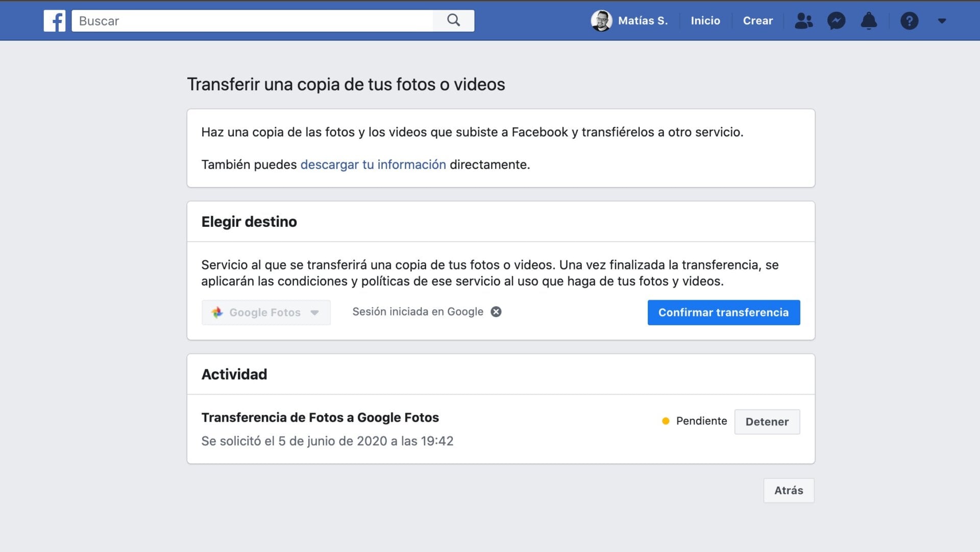Open Messenger icon in top bar
980x552 pixels.
(836, 21)
